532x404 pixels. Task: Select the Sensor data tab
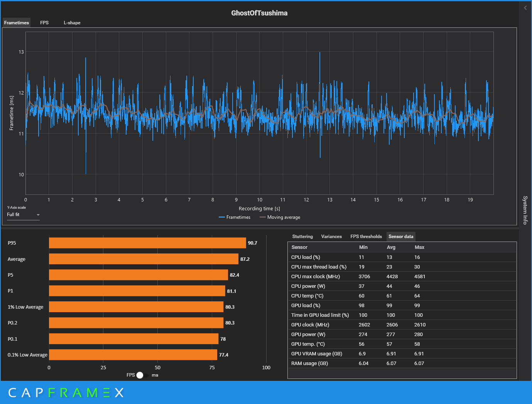[x=401, y=237]
